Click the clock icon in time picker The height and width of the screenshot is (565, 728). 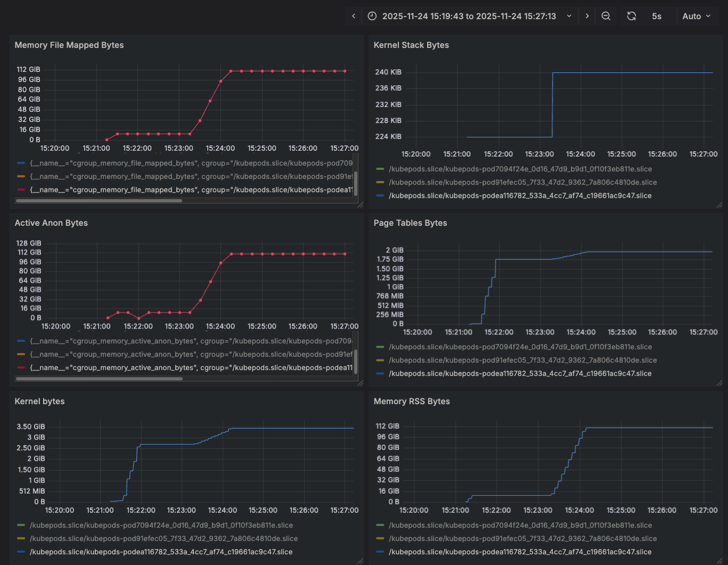372,16
